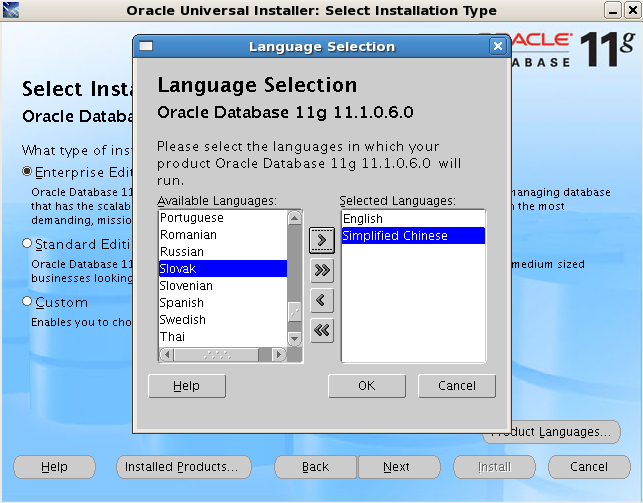Click down arrow of Available Languages scrollbar

pyautogui.click(x=294, y=339)
